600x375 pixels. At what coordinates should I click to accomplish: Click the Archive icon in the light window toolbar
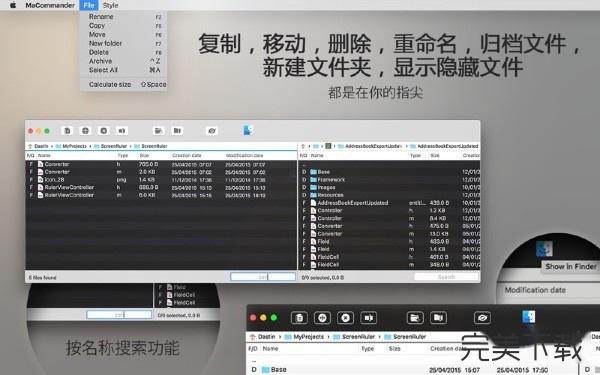177,131
